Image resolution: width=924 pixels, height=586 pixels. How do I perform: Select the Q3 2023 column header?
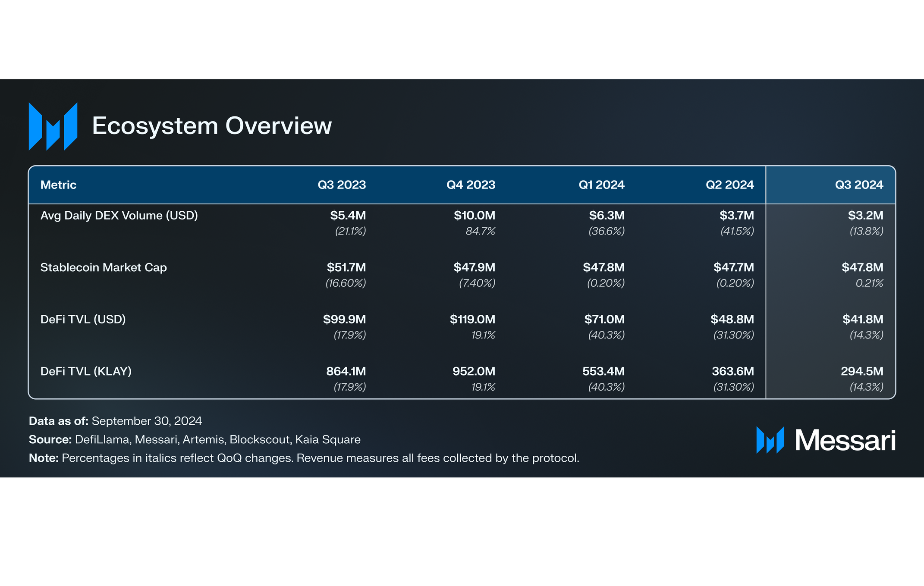point(341,185)
